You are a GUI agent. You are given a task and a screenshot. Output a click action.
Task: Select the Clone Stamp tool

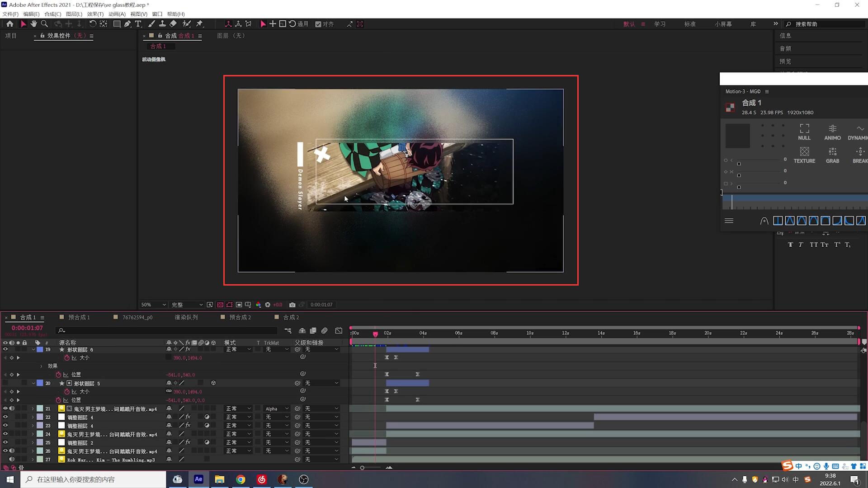[x=162, y=24]
